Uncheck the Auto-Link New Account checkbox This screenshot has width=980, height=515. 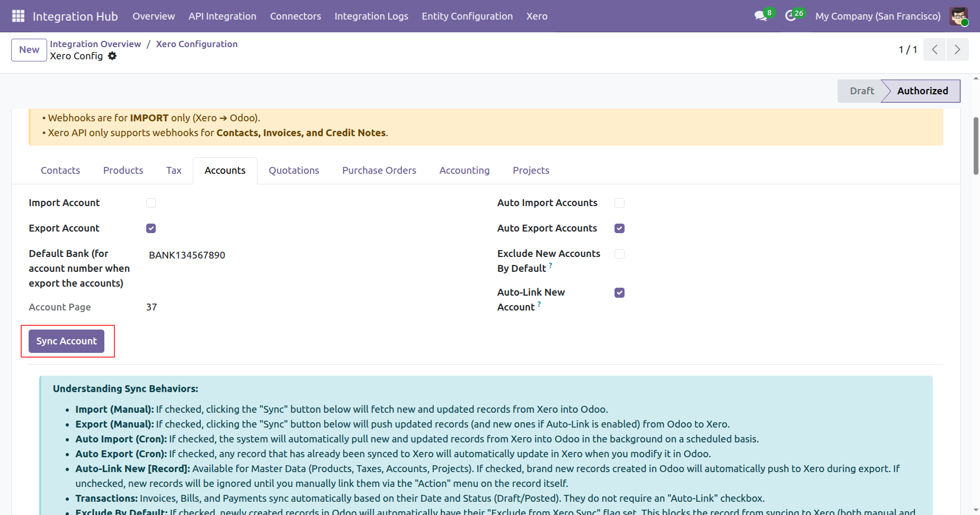click(619, 292)
